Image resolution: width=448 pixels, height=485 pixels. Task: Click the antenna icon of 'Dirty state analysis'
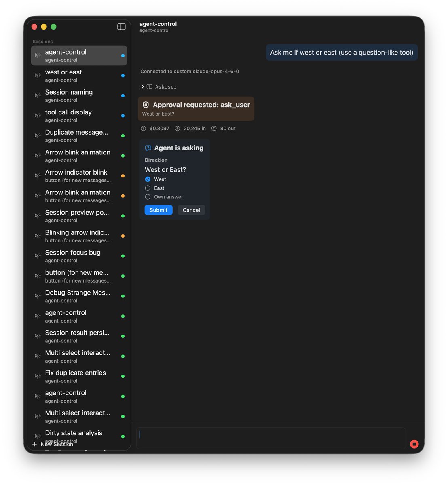38,436
